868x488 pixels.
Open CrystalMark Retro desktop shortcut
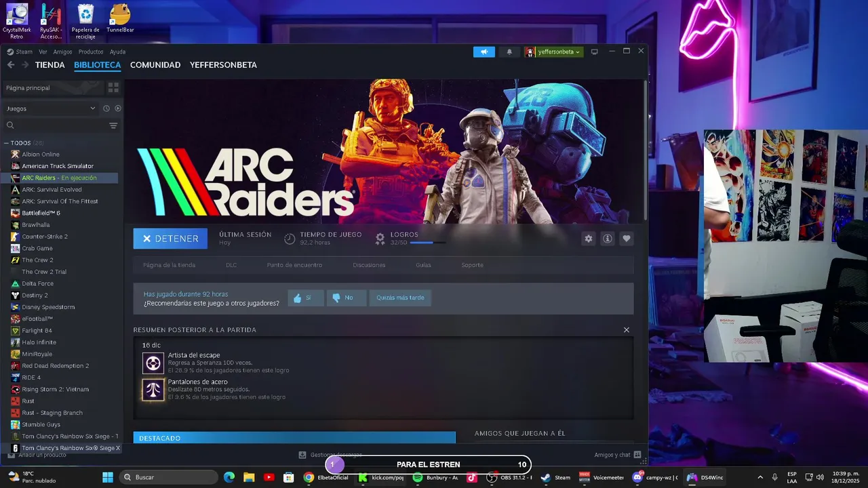16,21
